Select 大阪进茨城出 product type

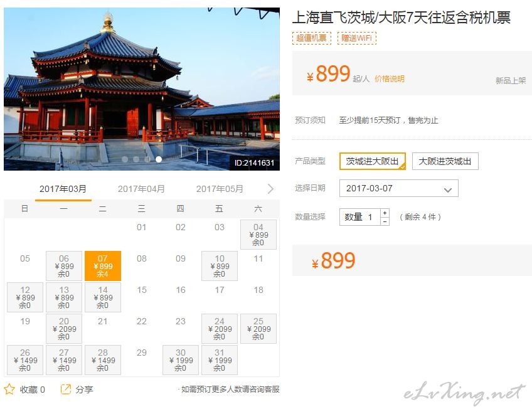(445, 161)
